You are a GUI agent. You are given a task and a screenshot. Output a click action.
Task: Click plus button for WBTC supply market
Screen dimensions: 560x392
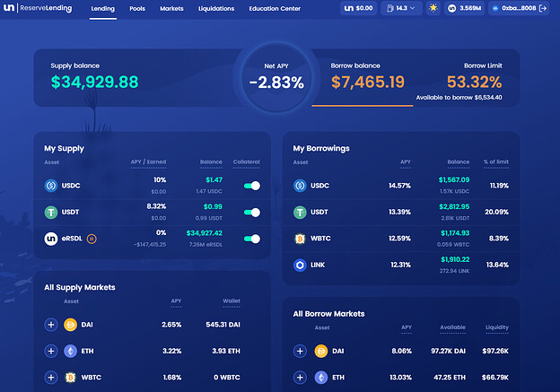click(x=51, y=378)
